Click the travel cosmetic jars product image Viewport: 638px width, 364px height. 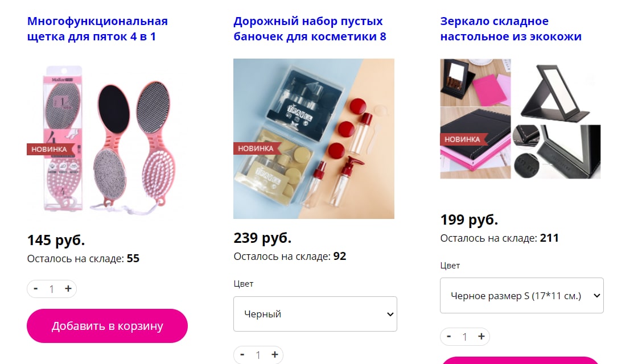point(314,139)
